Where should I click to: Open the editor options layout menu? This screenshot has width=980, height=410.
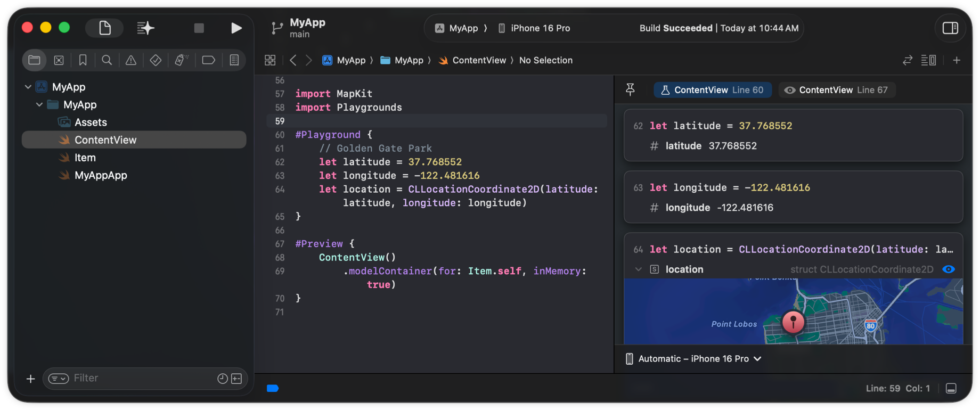[928, 60]
